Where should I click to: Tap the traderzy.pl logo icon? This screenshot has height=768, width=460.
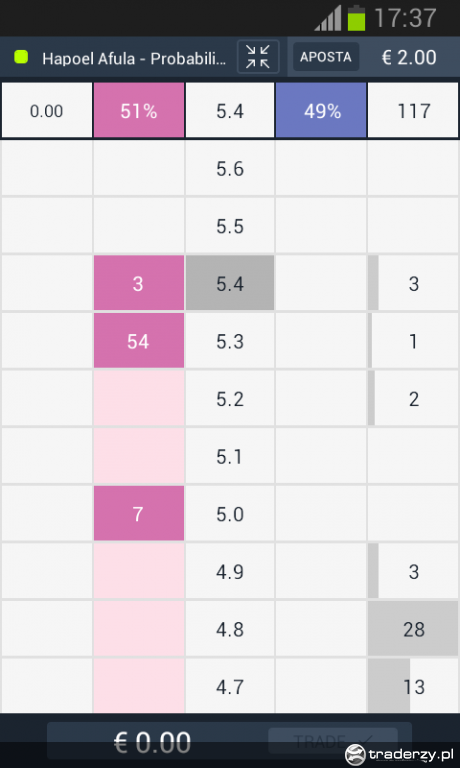click(355, 755)
